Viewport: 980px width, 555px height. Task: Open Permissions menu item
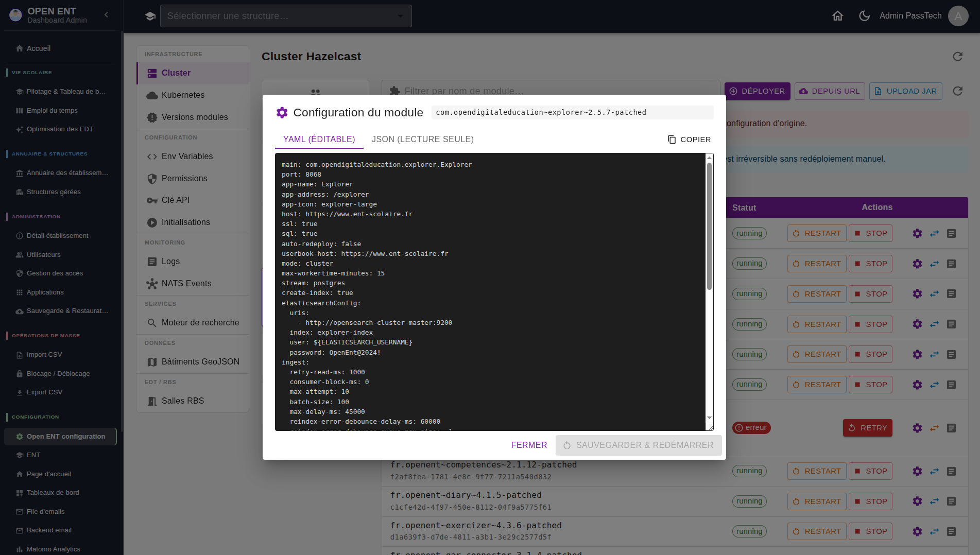pyautogui.click(x=193, y=179)
